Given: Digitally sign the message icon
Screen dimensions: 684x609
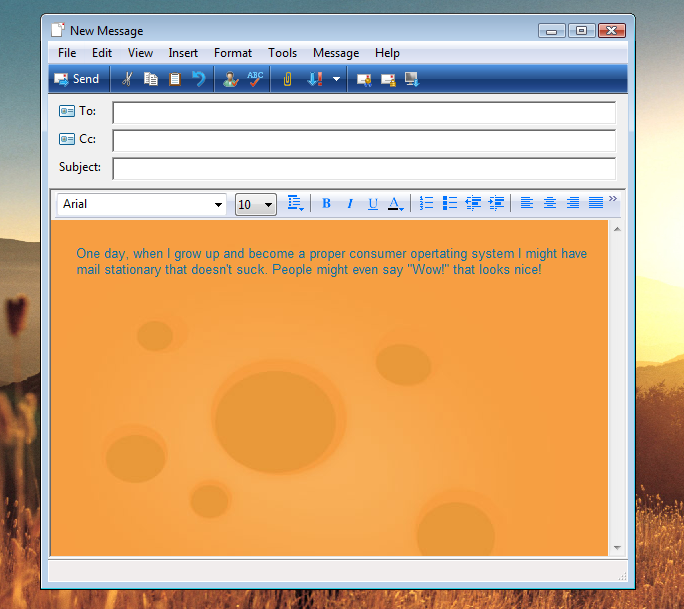Looking at the screenshot, I should pos(364,79).
